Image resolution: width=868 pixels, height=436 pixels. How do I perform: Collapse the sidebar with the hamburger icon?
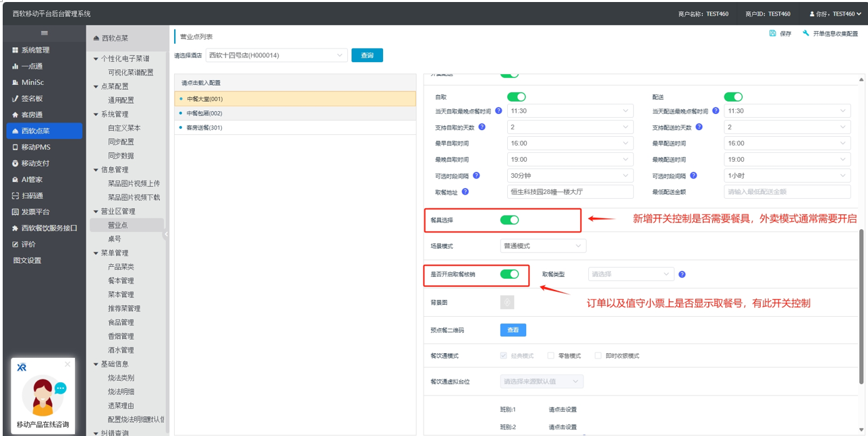click(45, 33)
